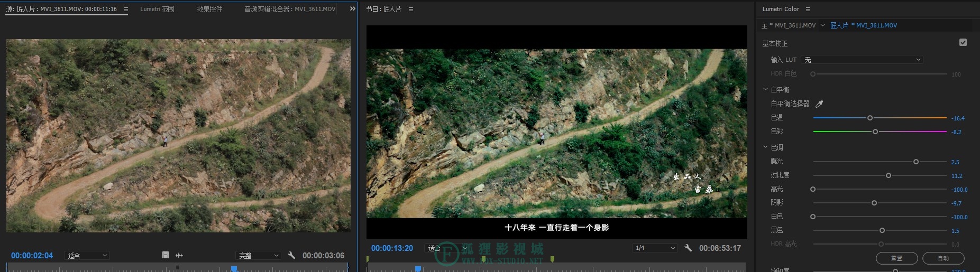
Task: Click the 对比度 contrast slider handle
Action: [889, 175]
